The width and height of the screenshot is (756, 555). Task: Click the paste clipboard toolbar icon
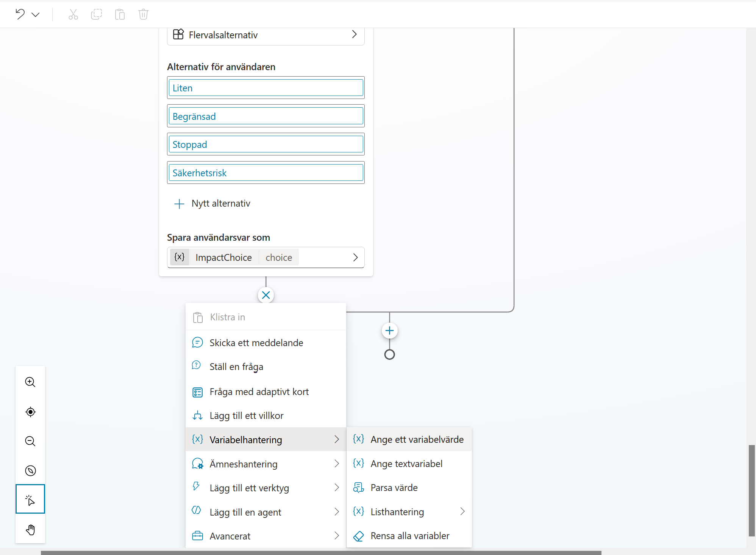(x=120, y=14)
